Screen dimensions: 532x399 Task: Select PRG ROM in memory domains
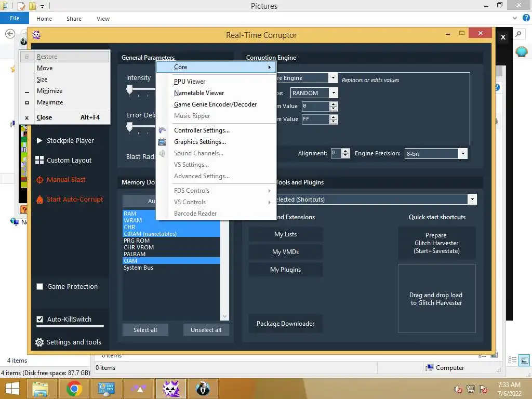171,241
